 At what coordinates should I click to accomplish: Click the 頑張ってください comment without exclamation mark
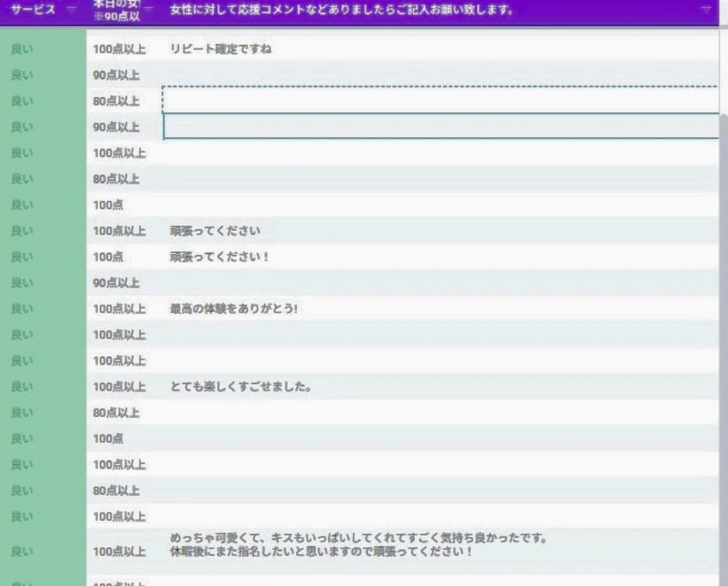[x=215, y=231]
